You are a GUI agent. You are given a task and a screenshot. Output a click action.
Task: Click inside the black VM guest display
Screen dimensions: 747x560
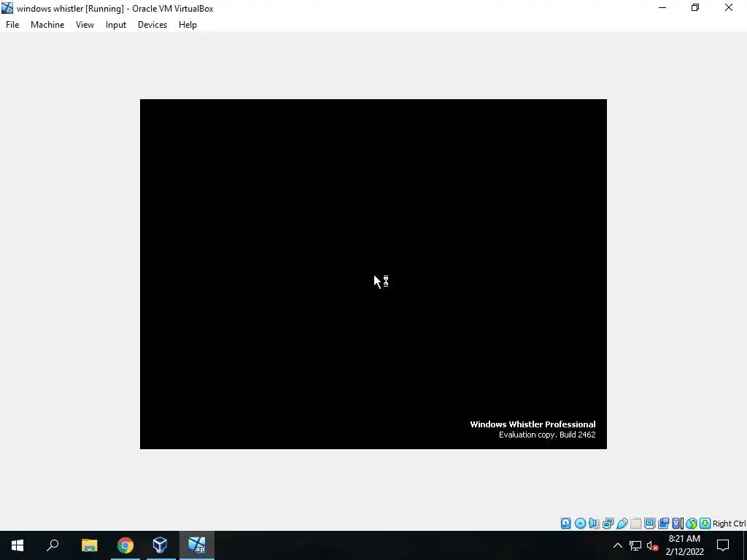[x=373, y=274]
